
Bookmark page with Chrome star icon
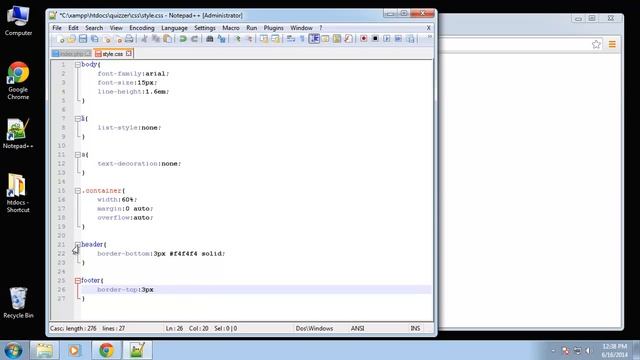tap(596, 44)
